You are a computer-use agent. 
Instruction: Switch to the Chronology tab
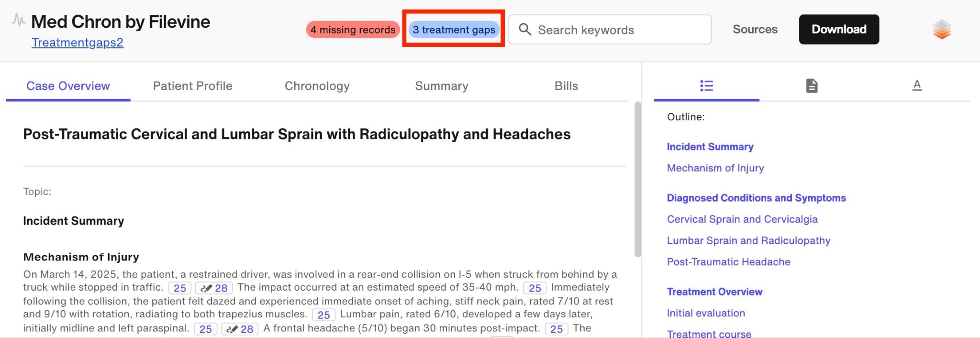[317, 86]
